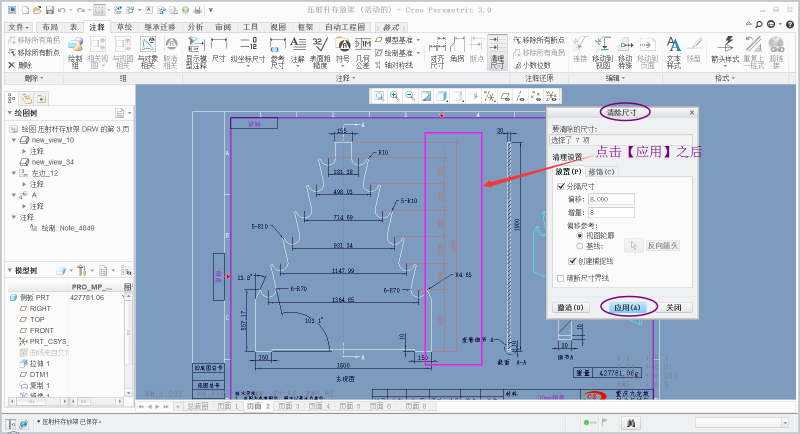The width and height of the screenshot is (800, 434).
Task: Open the 表面粗糙度 surface finish tool
Action: (x=320, y=53)
